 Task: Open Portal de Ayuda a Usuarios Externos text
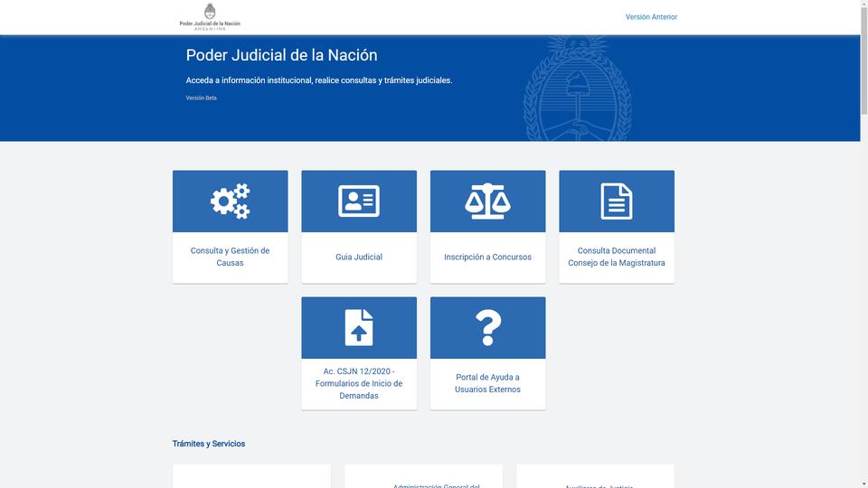pyautogui.click(x=487, y=383)
